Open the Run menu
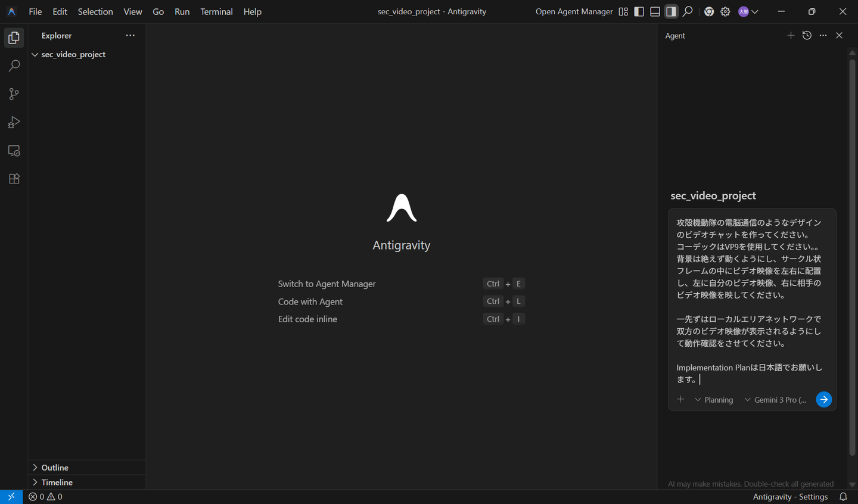 [182, 11]
